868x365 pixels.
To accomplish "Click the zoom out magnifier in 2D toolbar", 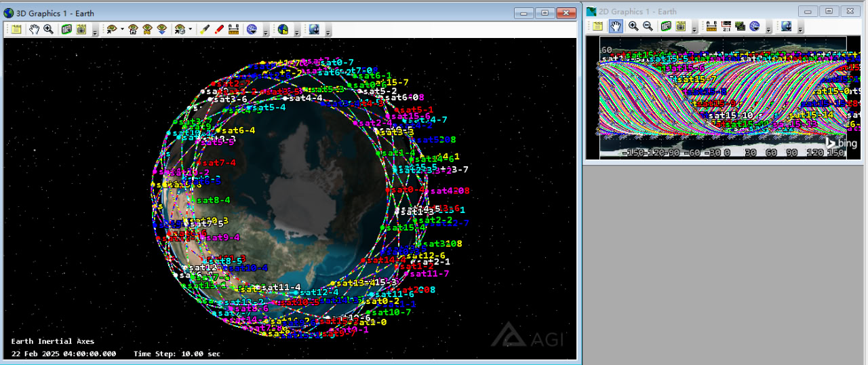I will click(648, 26).
